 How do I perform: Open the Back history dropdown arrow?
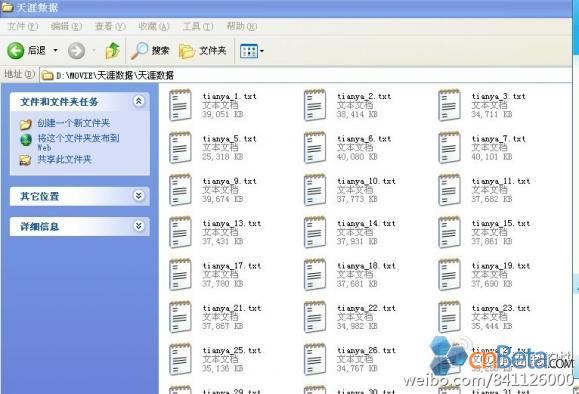(x=55, y=50)
